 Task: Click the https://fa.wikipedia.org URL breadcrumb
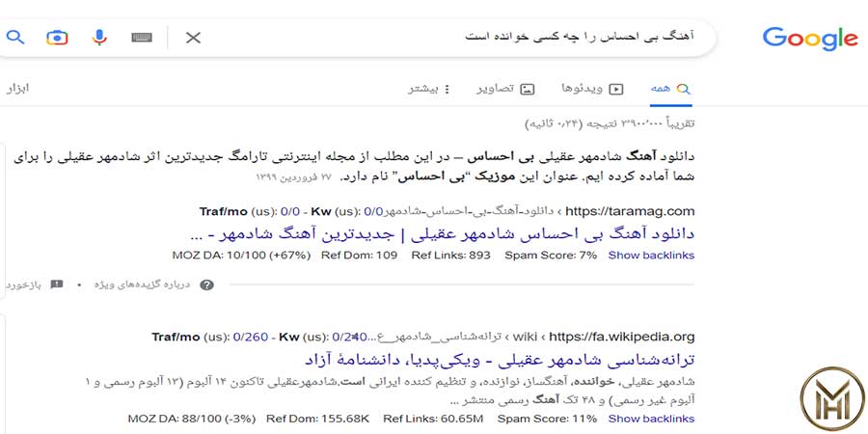pos(622,337)
